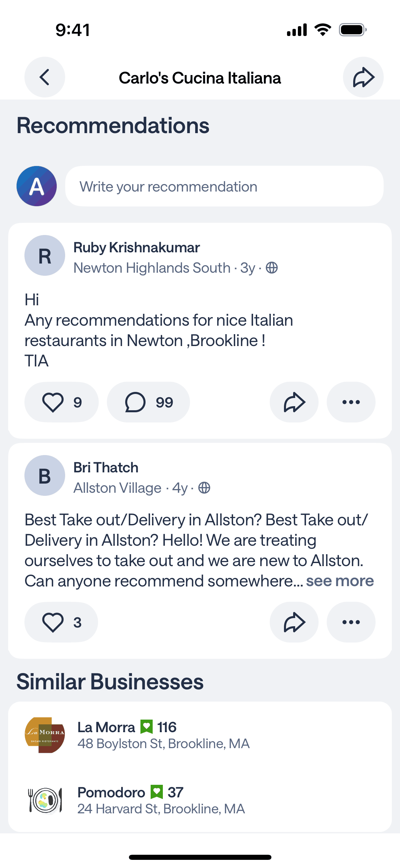Open Ruby Krishnakumar's profile avatar
Viewport: 400px width, 868px height.
point(45,255)
